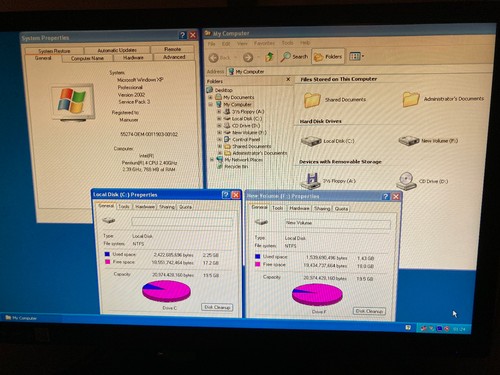Click the New Volume label text field
This screenshot has width=500, height=375.
click(337, 223)
